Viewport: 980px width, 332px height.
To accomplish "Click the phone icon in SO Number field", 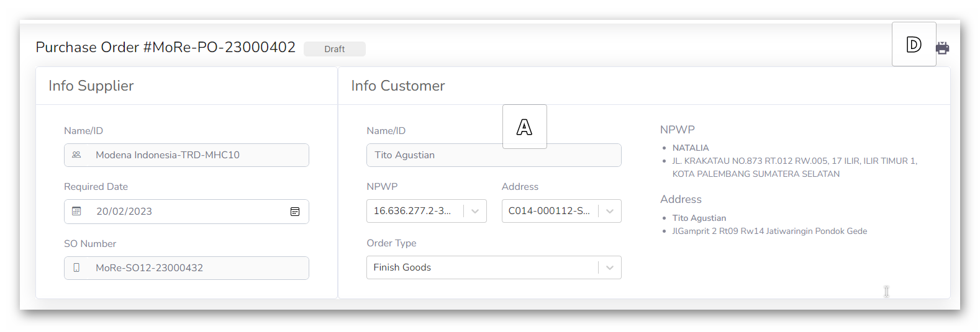I will (76, 268).
